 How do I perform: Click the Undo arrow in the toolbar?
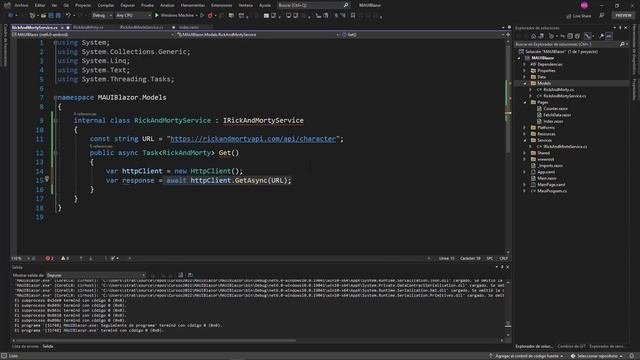pos(68,16)
